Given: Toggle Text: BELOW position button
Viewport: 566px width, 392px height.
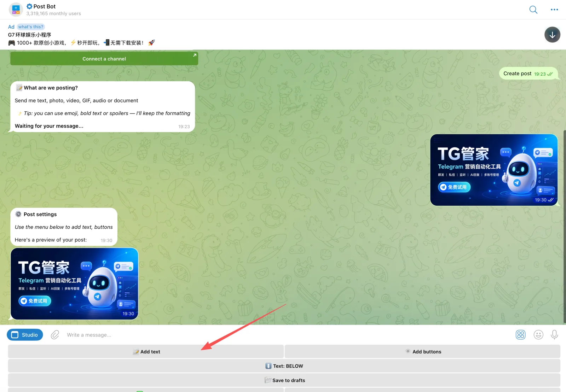Looking at the screenshot, I should click(284, 366).
